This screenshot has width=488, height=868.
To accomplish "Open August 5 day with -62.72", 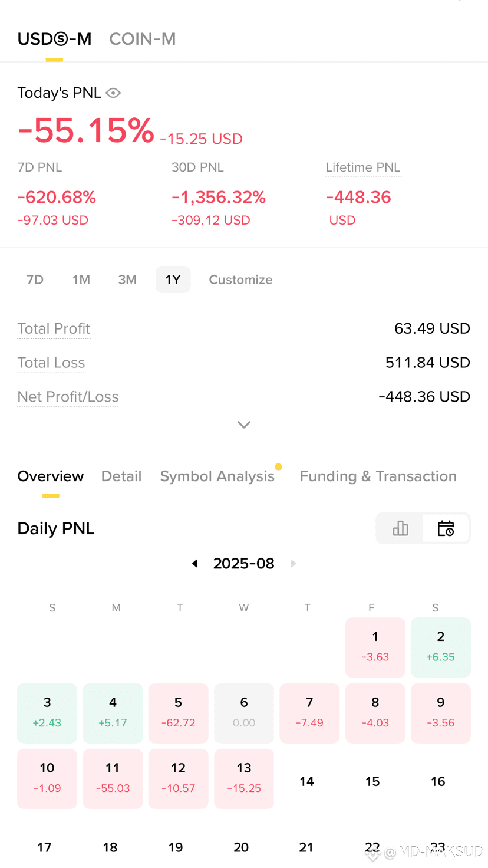I will pyautogui.click(x=179, y=713).
